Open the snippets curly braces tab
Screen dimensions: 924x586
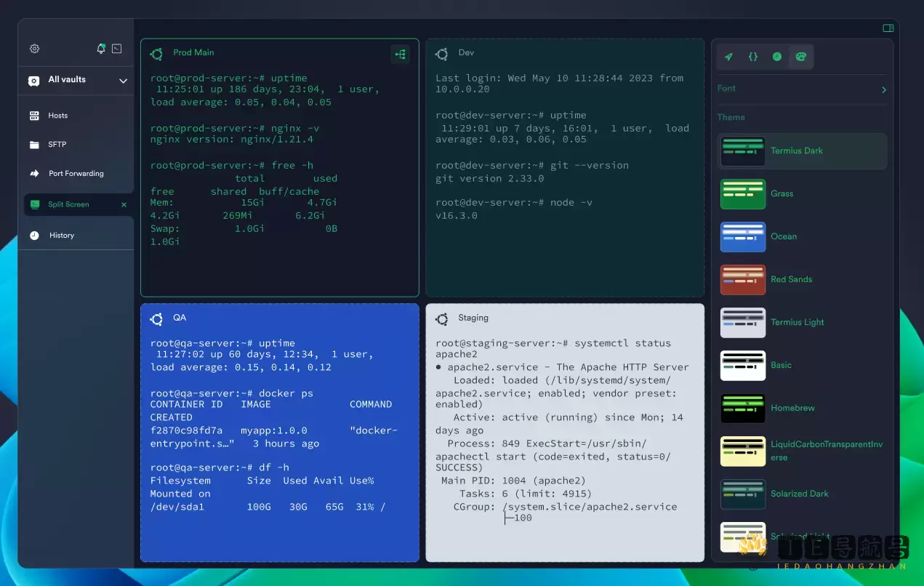(x=753, y=57)
